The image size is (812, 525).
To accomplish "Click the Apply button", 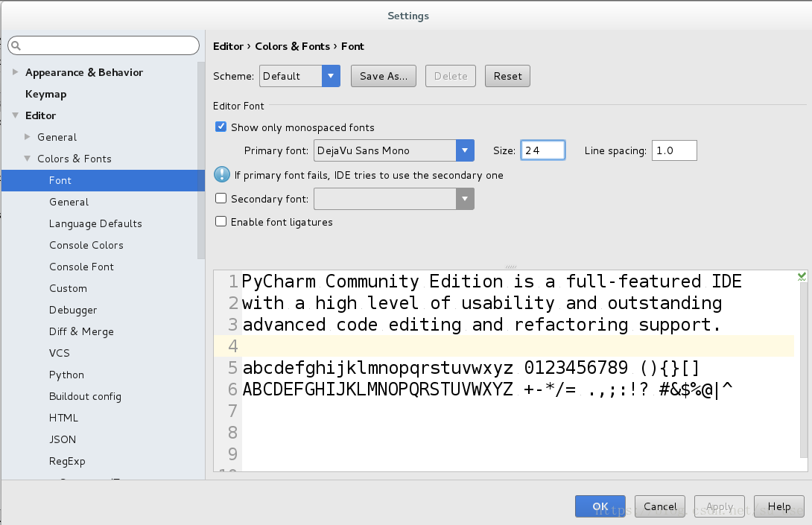I will (720, 506).
